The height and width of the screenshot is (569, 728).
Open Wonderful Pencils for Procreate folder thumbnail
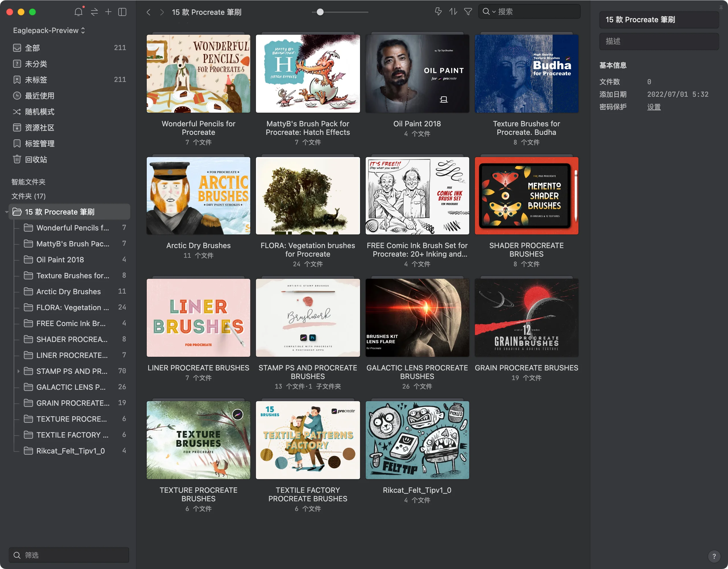pyautogui.click(x=198, y=74)
